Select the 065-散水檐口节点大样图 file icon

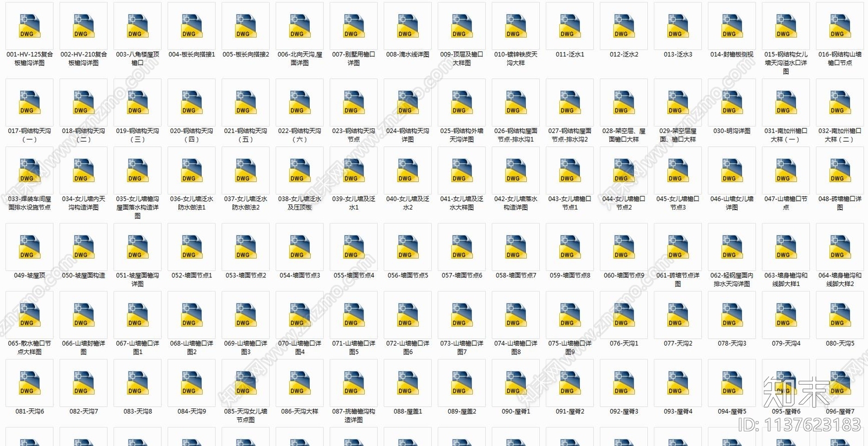coord(29,315)
